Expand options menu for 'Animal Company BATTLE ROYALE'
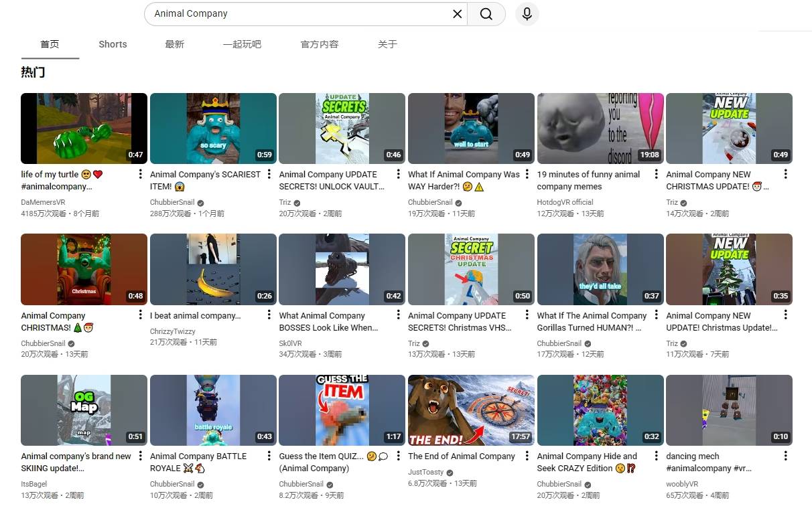Screen dimensions: 812x506 [269, 456]
